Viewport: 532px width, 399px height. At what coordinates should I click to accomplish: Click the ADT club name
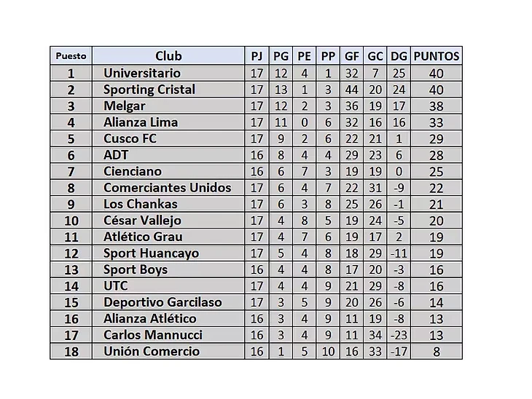pos(116,155)
